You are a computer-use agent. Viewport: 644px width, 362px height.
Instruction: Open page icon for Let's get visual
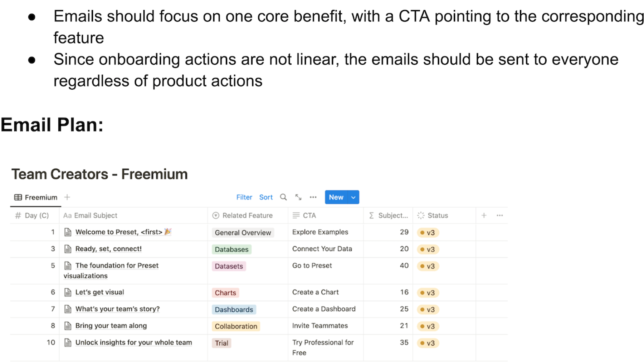(x=68, y=292)
